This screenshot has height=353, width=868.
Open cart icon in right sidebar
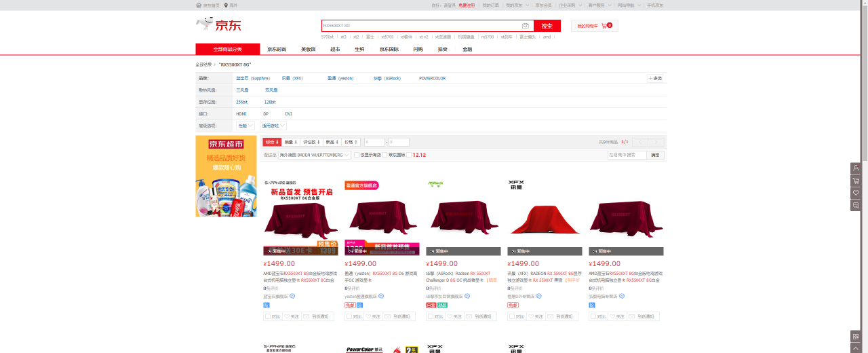point(856,181)
